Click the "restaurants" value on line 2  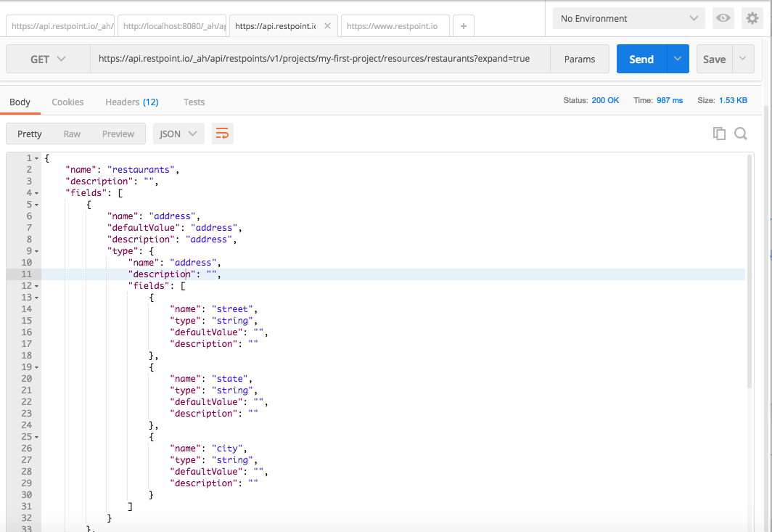tap(141, 170)
